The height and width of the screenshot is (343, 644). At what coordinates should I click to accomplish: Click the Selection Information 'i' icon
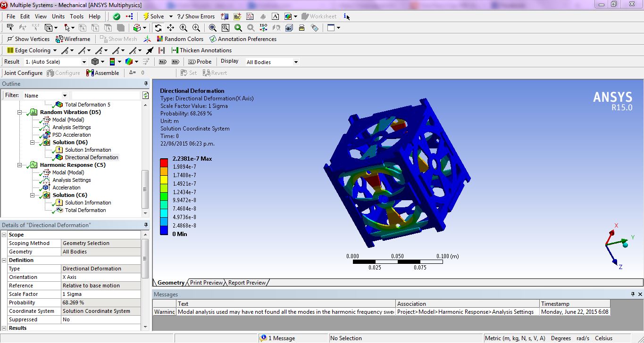pos(346,16)
